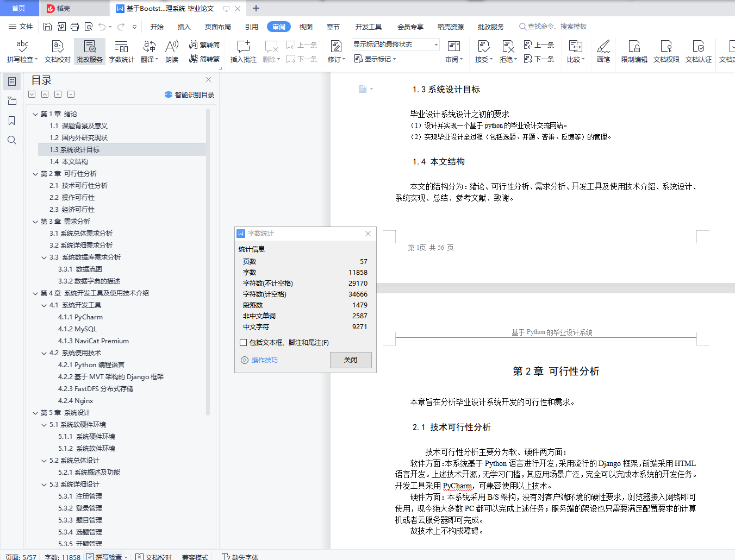Screen dimensions: 735x560
Task: Click the minus icon in 目录 panel toolbar
Action: point(71,95)
